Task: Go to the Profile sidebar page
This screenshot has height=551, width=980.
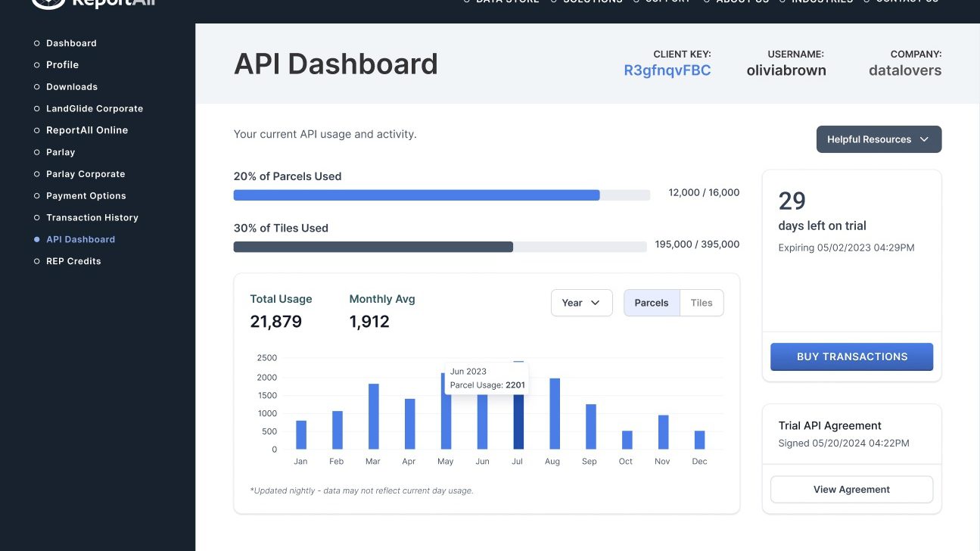Action: [62, 65]
